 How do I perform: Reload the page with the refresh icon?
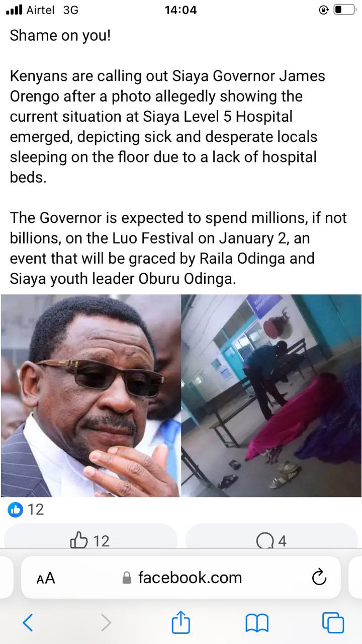tap(319, 578)
